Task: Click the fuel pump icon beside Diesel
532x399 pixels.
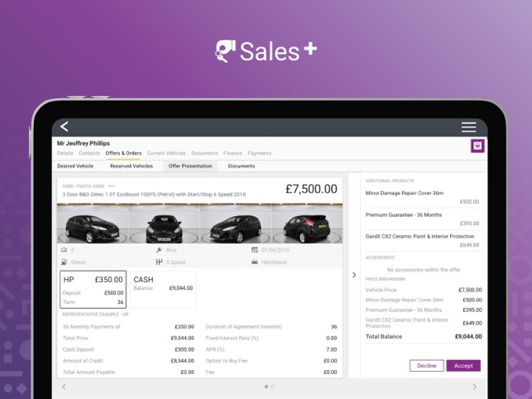Action: click(64, 262)
